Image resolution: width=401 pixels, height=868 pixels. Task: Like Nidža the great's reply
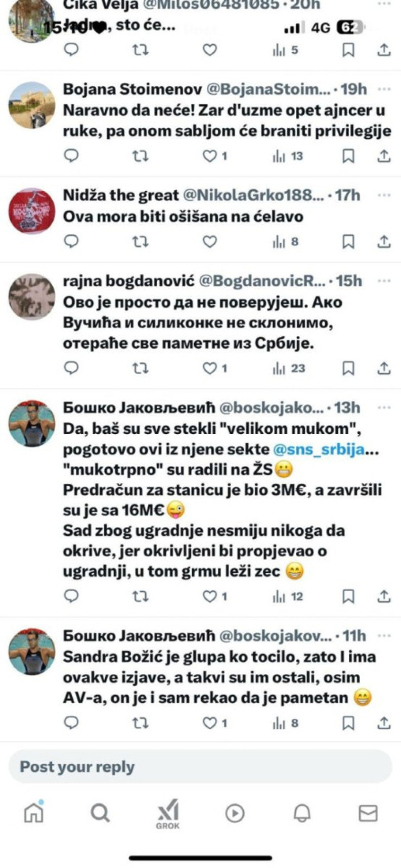click(x=210, y=242)
